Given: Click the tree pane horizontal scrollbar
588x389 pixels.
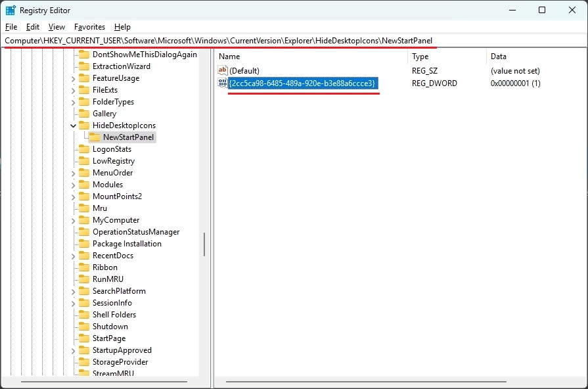Looking at the screenshot, I should point(104,382).
